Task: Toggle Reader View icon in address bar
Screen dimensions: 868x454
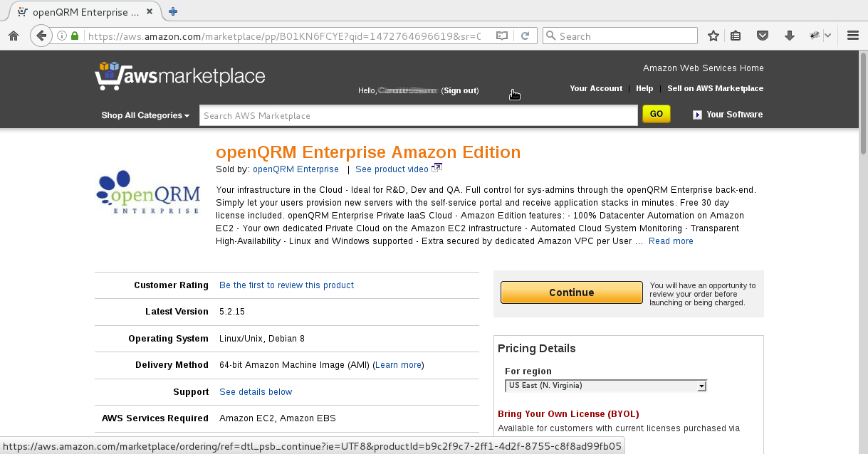Action: point(502,36)
